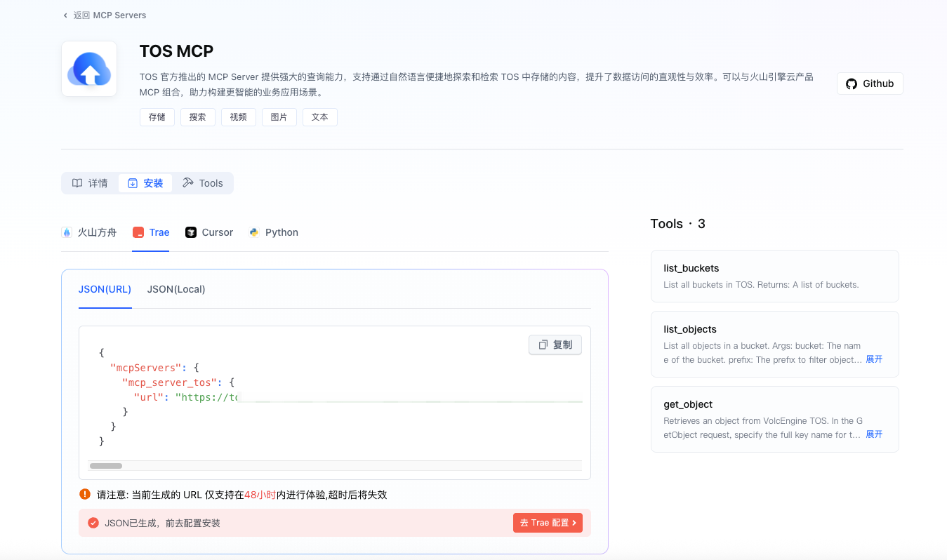947x560 pixels.
Task: Select the 文本 tag
Action: [x=320, y=117]
